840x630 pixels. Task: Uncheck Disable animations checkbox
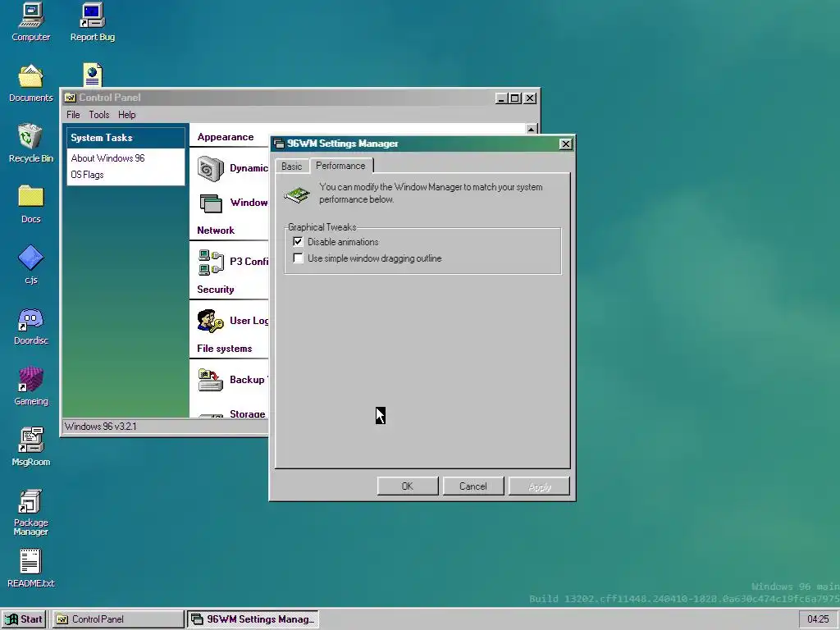(x=298, y=242)
